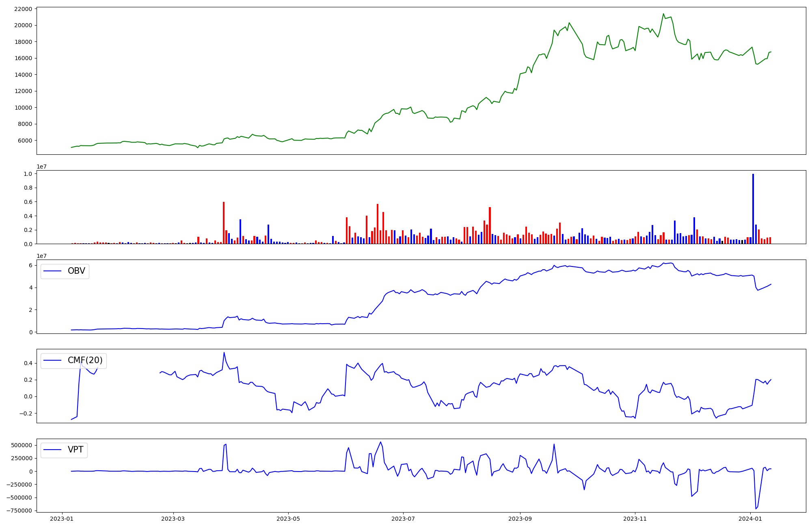Screen dimensions: 812x528
Task: Click the VPT line's lowest trough
Action: [x=756, y=509]
